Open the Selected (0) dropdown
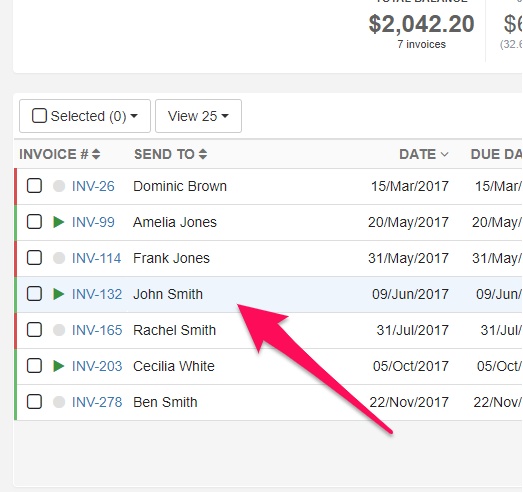The image size is (523, 493). (85, 116)
